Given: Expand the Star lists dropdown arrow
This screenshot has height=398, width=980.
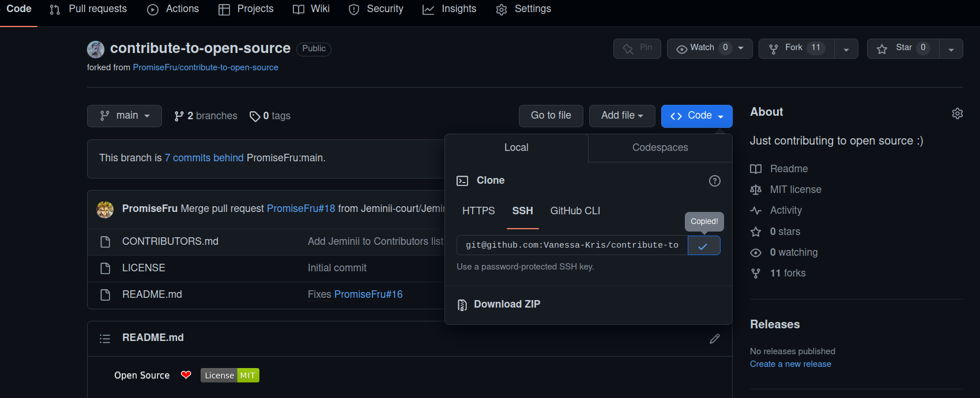Looking at the screenshot, I should coord(951,49).
